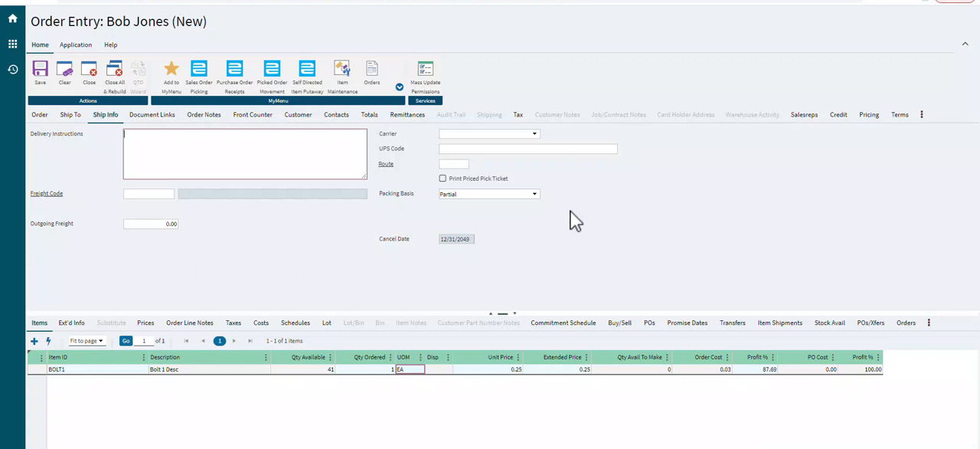Add a new item line with plus icon
This screenshot has width=980, height=449.
pyautogui.click(x=34, y=341)
